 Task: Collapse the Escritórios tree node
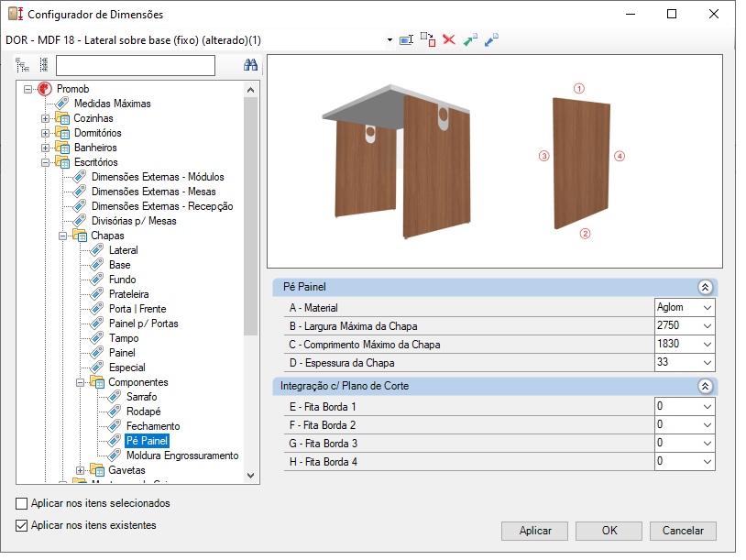tap(45, 163)
